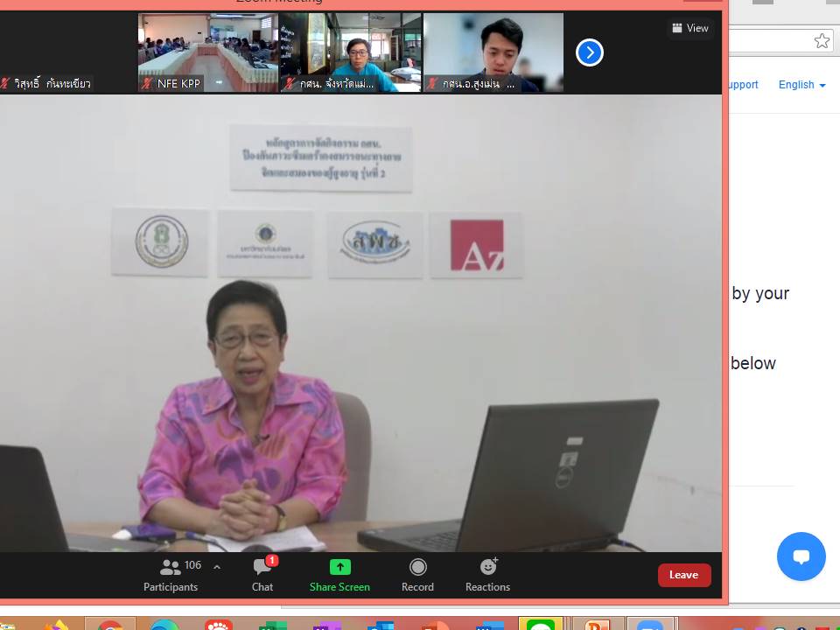The image size is (840, 630).
Task: Expand the Participants options caret
Action: pyautogui.click(x=217, y=567)
